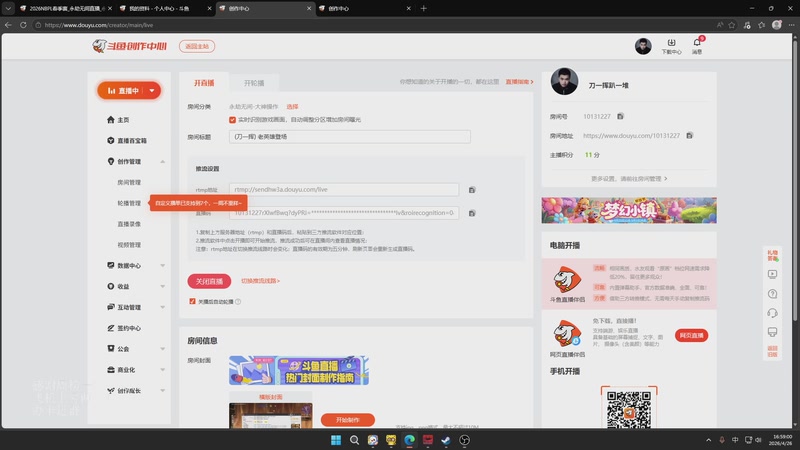Screen dimensions: 800x450
Task: Toggle real-time game recognition checkbox
Action: point(232,120)
